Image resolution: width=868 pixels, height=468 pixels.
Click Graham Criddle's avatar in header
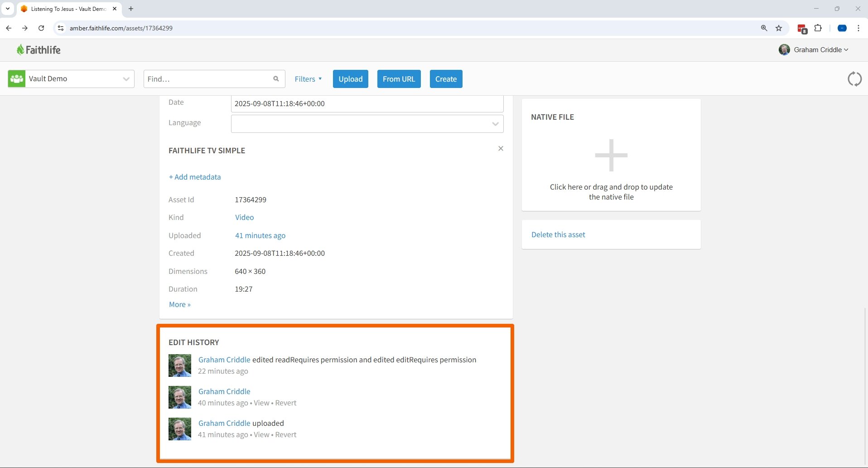[x=784, y=50]
